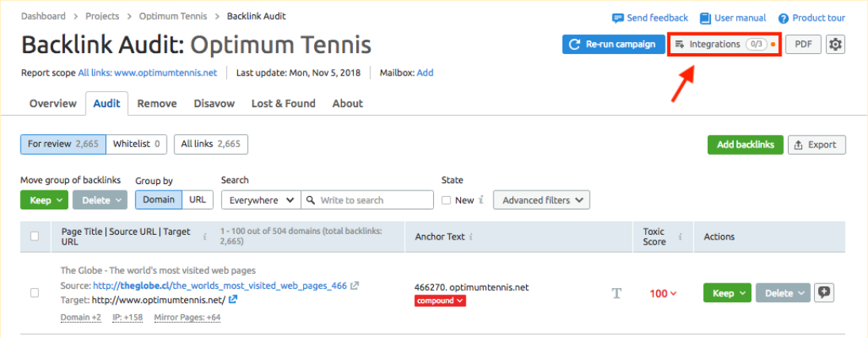The image size is (868, 338).
Task: Add comment using speech bubble plus icon
Action: [x=825, y=294]
